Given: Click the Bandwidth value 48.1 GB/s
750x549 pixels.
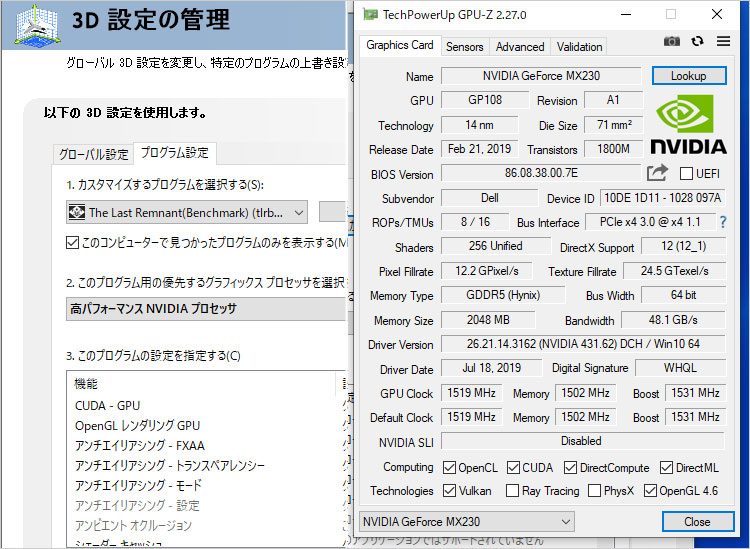Looking at the screenshot, I should [673, 320].
